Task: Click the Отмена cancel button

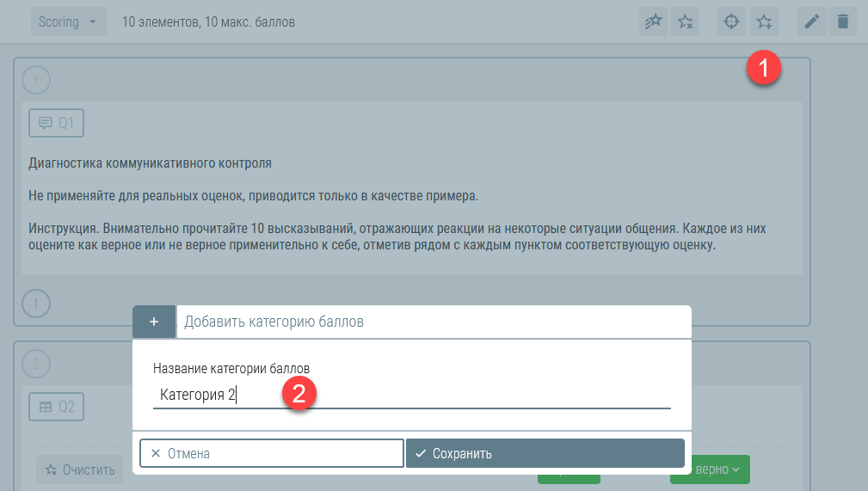Action: 271,453
